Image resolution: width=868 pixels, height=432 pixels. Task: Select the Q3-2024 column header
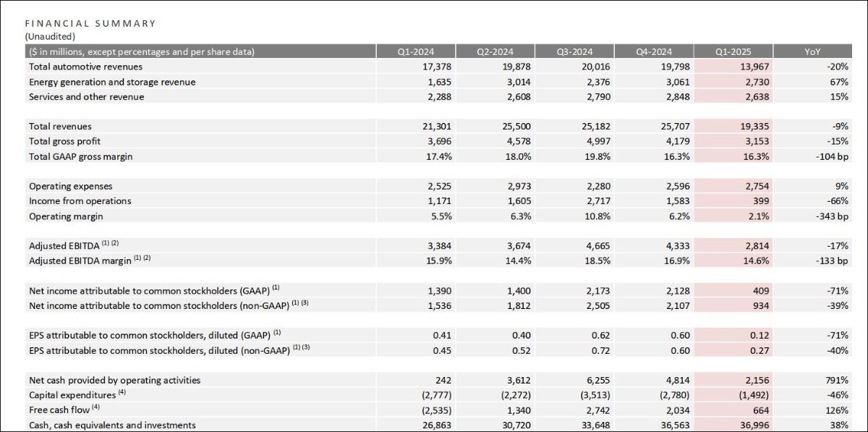[x=574, y=51]
